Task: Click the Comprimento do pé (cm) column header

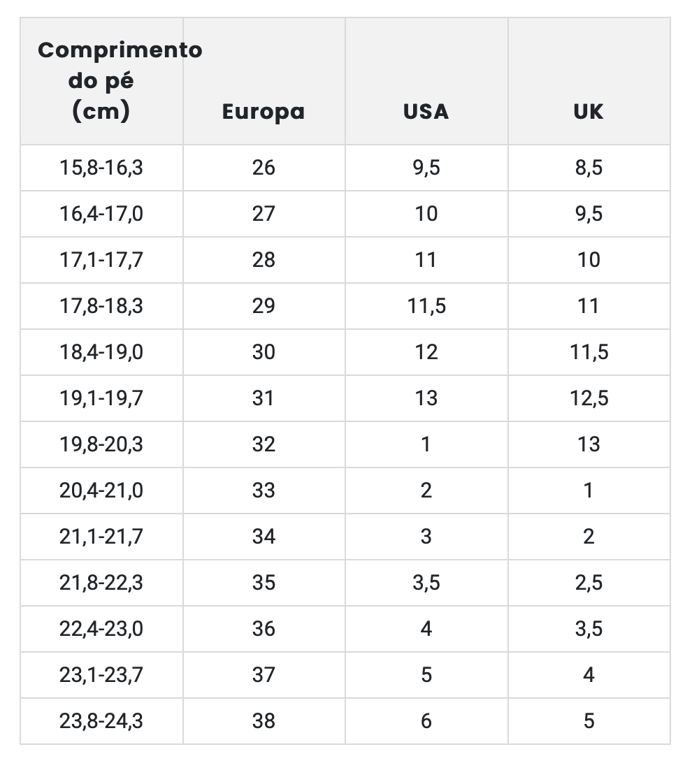Action: [x=101, y=81]
